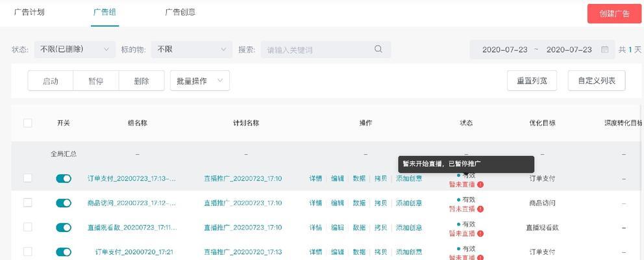Viewport: 644px width, 260px height.
Task: Open the calendar icon in date range
Action: [604, 49]
